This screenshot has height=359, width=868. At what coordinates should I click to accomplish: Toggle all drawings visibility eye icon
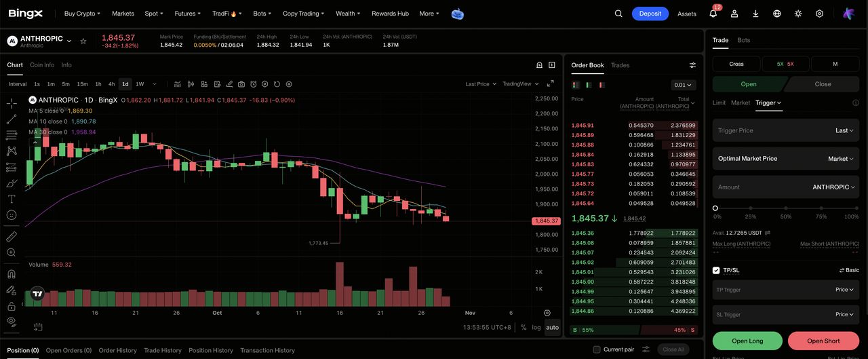12,322
